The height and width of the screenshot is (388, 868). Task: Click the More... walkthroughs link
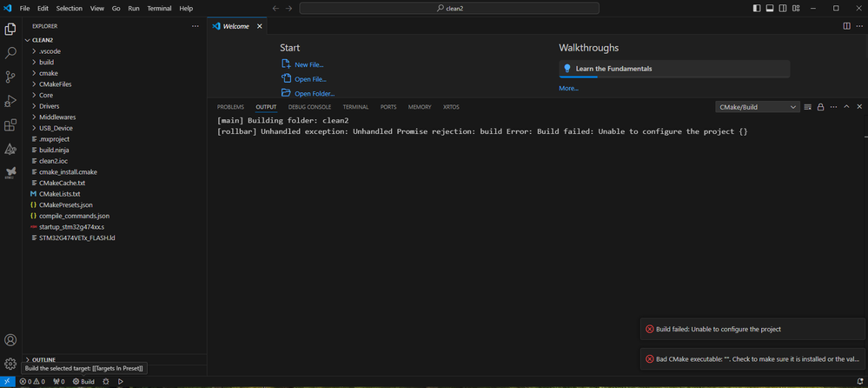click(568, 88)
